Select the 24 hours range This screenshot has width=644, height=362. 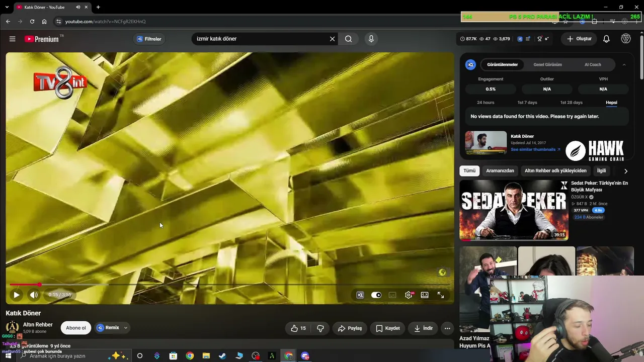[x=486, y=103]
